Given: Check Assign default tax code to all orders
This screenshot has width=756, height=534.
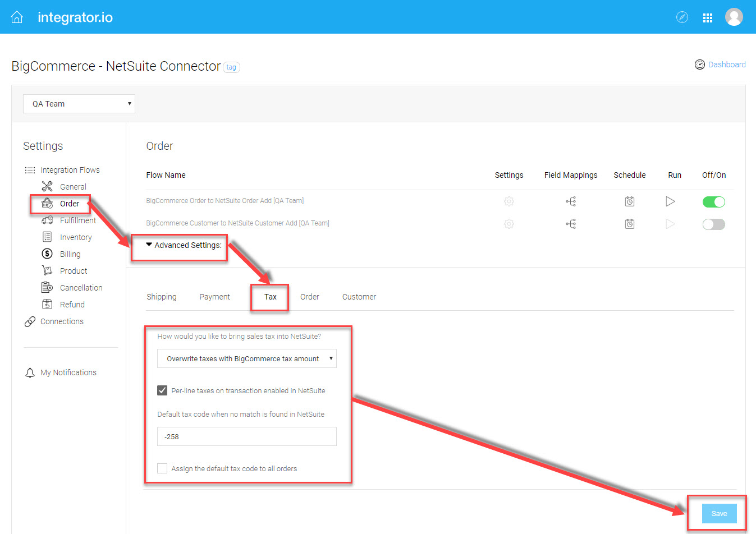Looking at the screenshot, I should click(162, 468).
